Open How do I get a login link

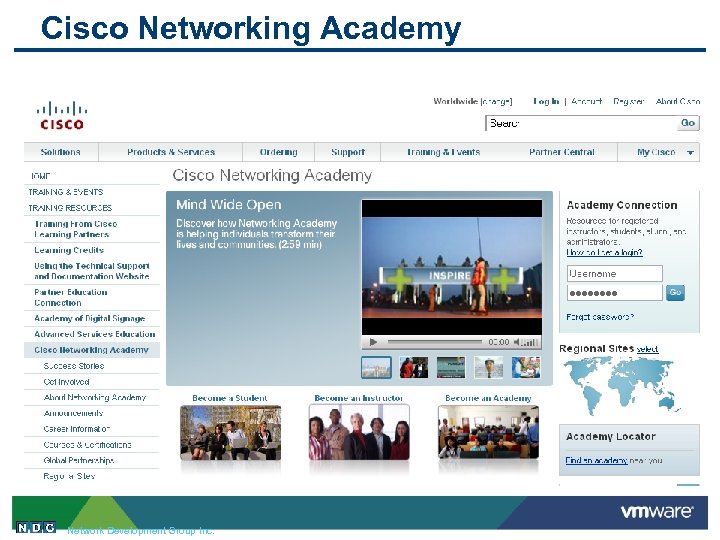coord(604,253)
